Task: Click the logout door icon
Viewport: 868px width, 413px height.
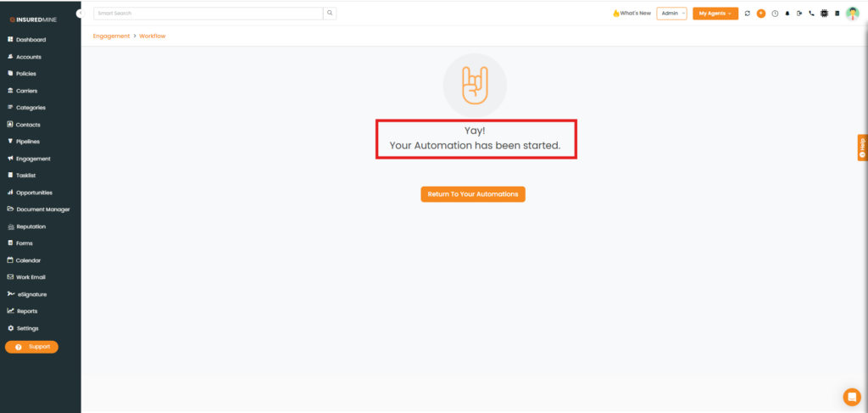Action: point(798,14)
